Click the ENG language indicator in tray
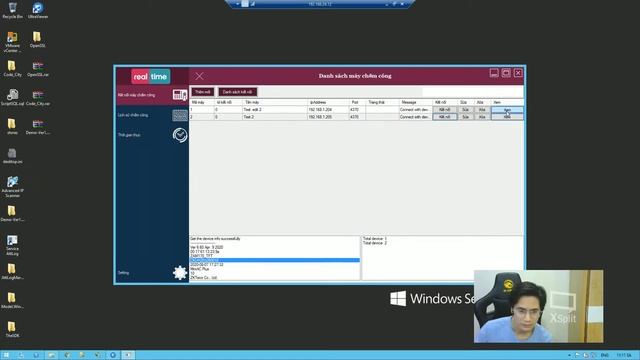Viewport: 640px width, 360px height. [x=604, y=356]
